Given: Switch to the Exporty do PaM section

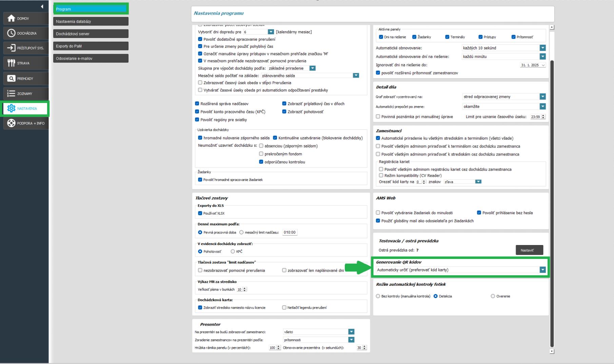Looking at the screenshot, I should point(91,46).
